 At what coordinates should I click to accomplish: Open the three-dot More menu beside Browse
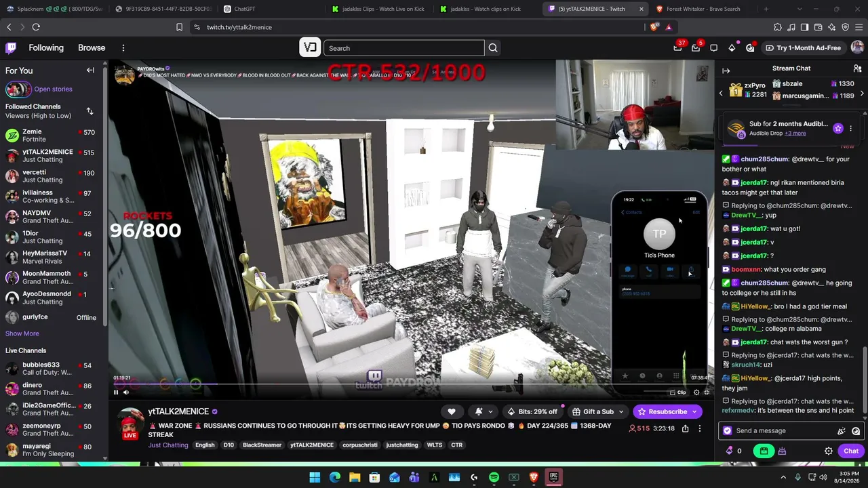(123, 48)
